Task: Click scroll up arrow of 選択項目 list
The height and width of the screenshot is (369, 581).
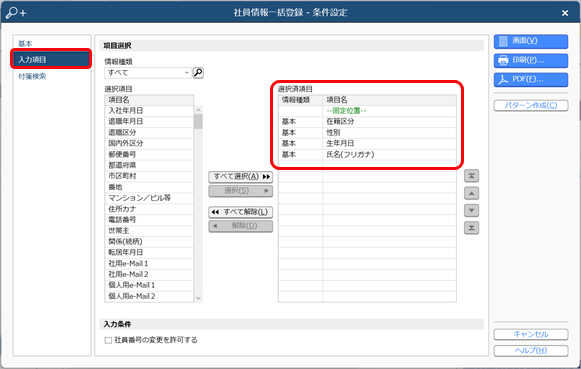Action: (198, 110)
